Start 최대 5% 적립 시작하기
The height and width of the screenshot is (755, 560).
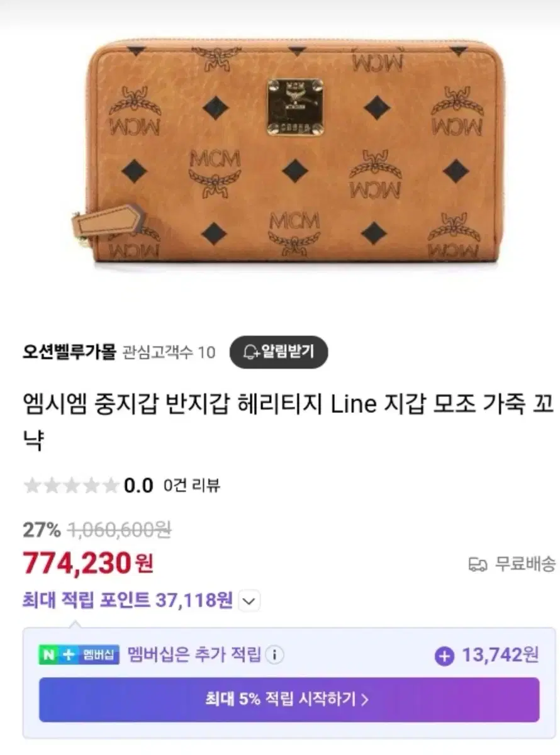(x=289, y=699)
